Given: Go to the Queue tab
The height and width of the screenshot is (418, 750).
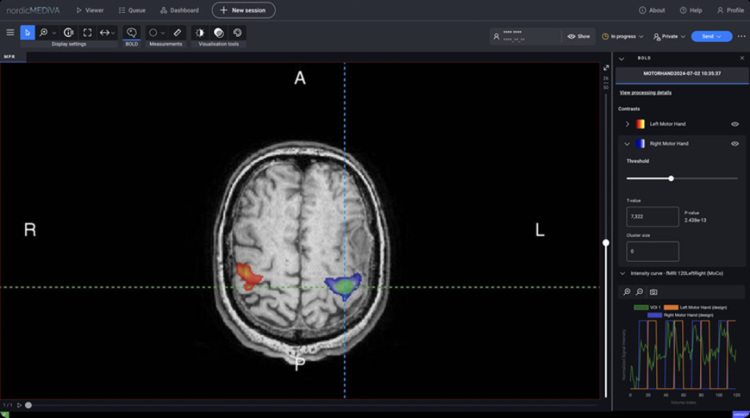Looking at the screenshot, I should point(131,10).
